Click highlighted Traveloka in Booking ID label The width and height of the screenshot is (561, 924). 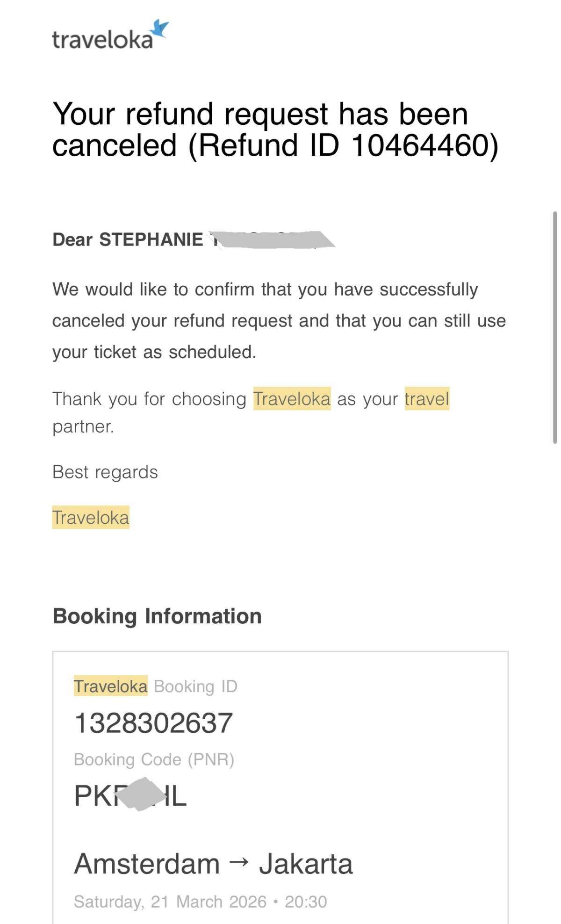(111, 686)
